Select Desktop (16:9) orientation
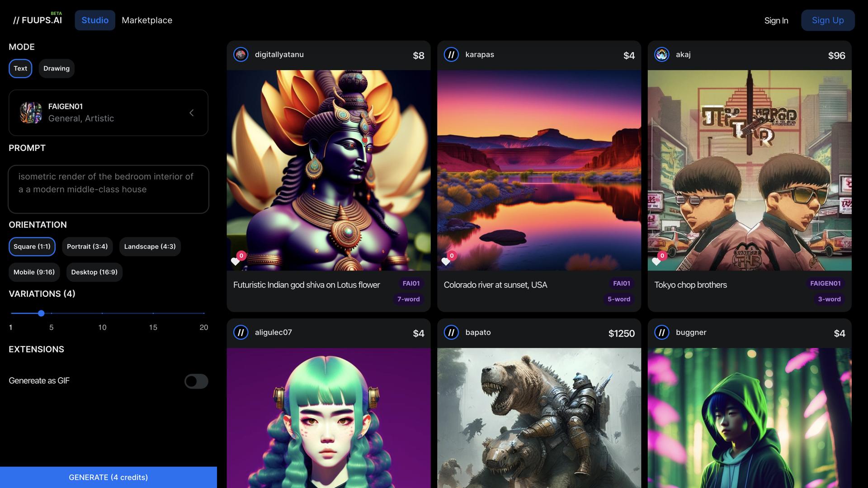Screen dimensions: 868x488 94,272
